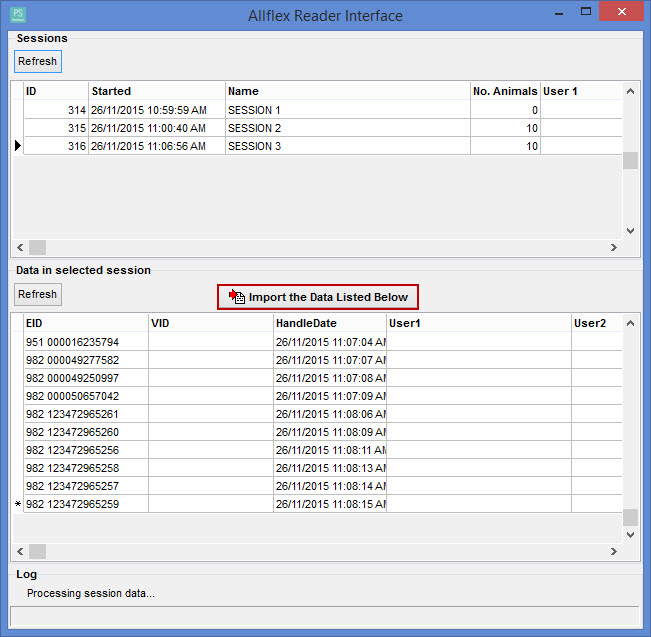Viewport: 651px width, 637px height.
Task: Click HandleDate 26/11/2015 11:07:04 cell
Action: [330, 342]
